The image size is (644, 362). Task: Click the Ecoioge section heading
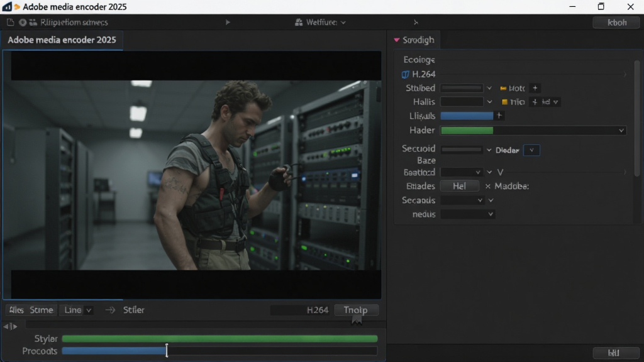pyautogui.click(x=419, y=60)
